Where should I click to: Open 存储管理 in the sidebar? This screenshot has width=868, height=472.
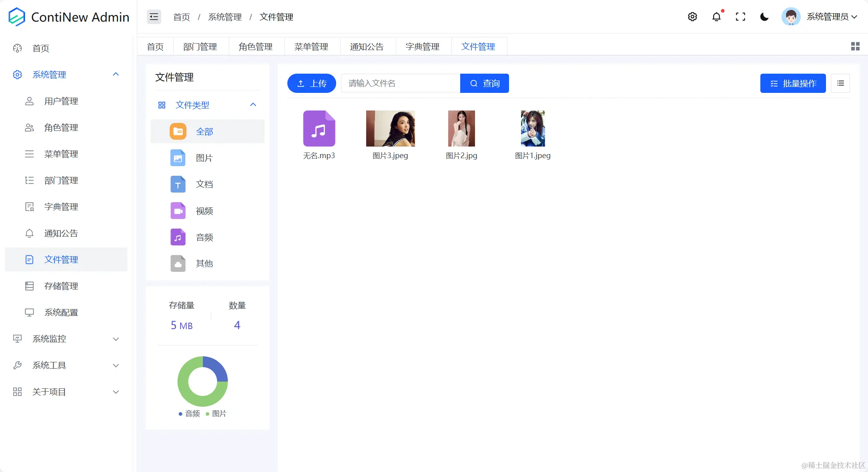point(61,286)
